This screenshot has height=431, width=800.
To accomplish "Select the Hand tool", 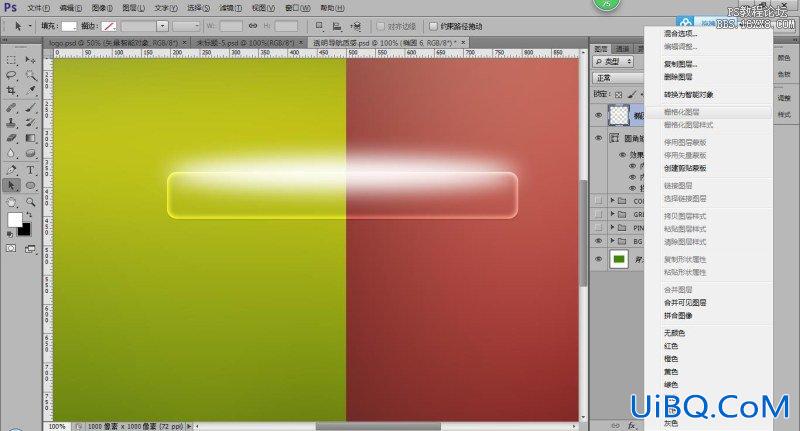I will coord(11,202).
